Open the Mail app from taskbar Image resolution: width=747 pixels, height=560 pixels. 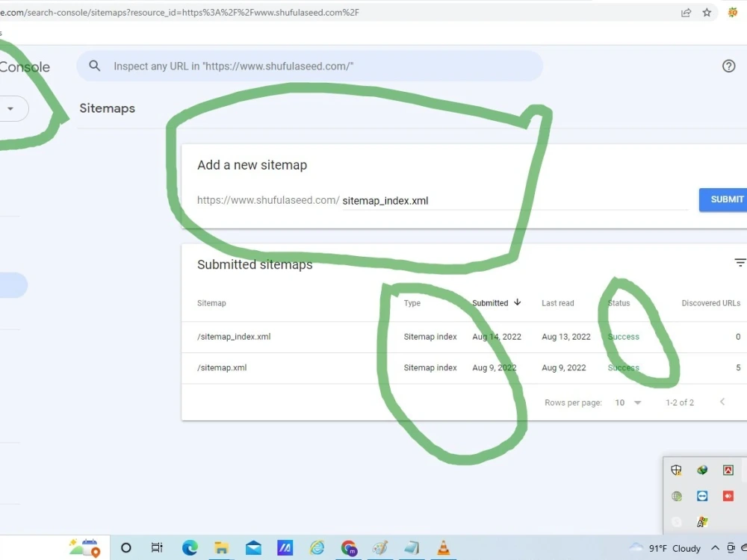click(x=253, y=547)
